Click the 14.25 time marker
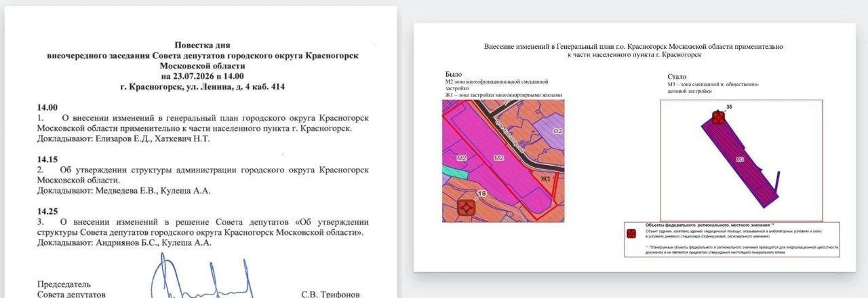 [x=47, y=211]
